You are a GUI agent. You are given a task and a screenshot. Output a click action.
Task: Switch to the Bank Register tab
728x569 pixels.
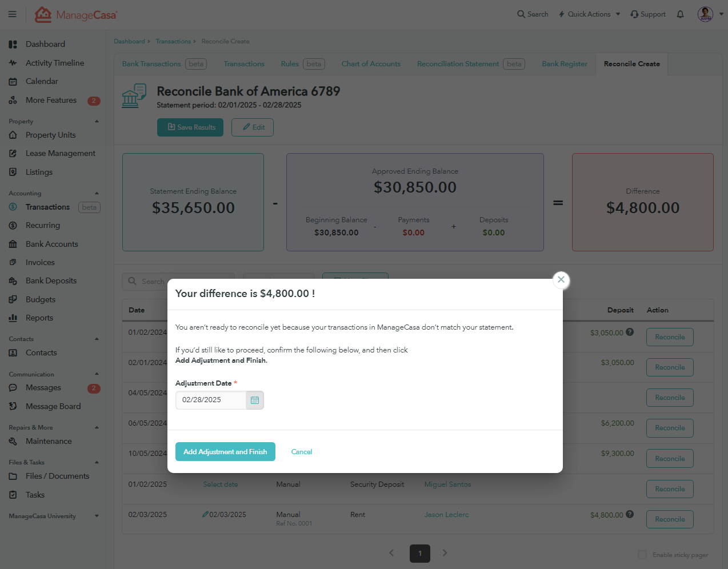coord(565,64)
